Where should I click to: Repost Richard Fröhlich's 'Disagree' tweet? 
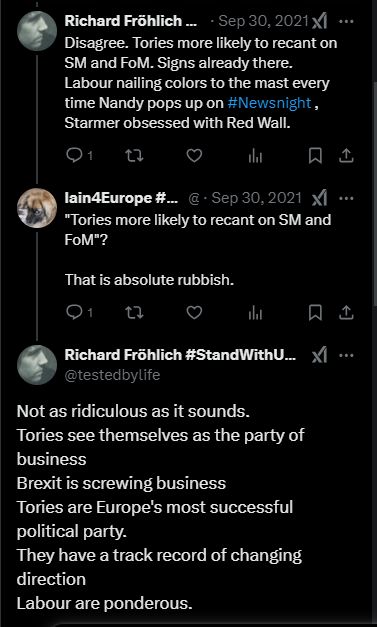tap(134, 156)
